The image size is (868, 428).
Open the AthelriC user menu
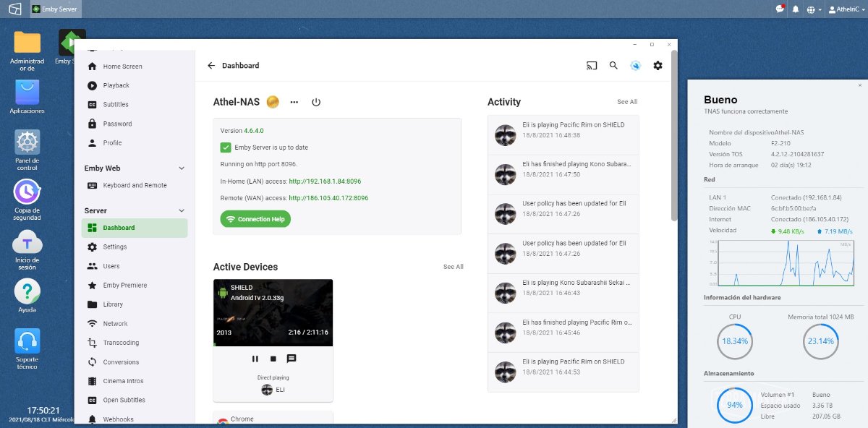pyautogui.click(x=846, y=9)
